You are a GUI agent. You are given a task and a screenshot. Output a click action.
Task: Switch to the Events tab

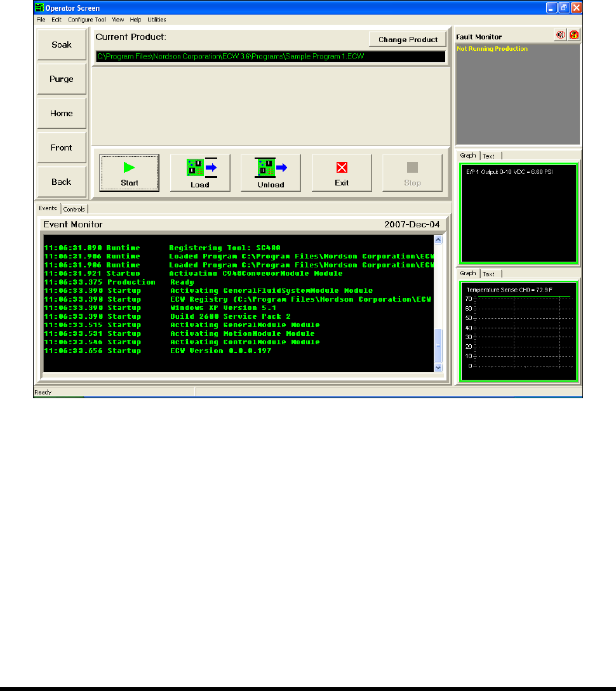tap(48, 208)
